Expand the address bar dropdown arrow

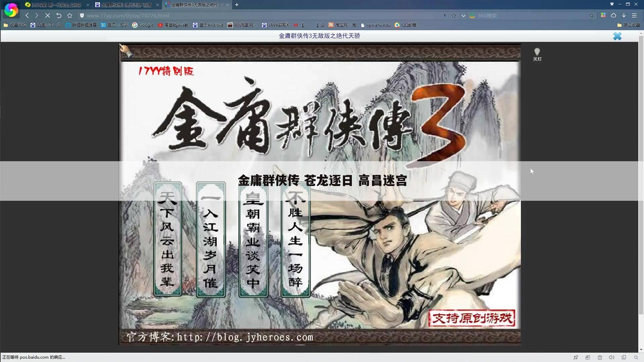click(x=463, y=16)
